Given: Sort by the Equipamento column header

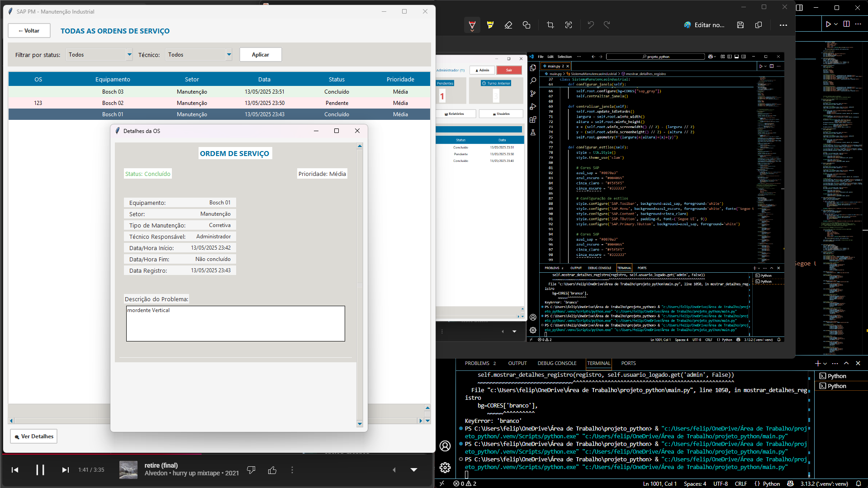Looking at the screenshot, I should (113, 79).
